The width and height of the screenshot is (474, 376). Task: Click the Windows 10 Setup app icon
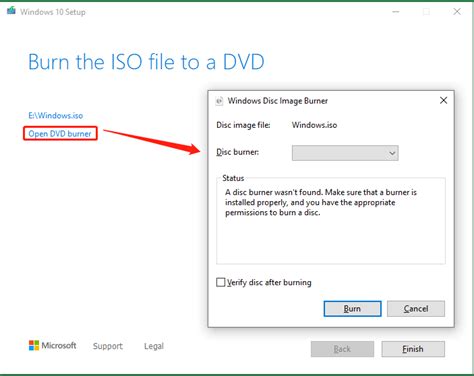11,11
